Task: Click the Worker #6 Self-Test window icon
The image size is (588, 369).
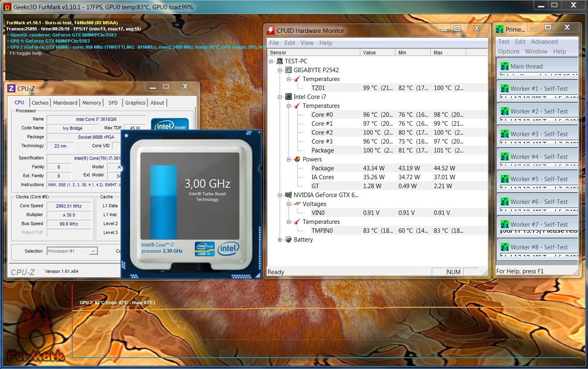Action: (505, 202)
